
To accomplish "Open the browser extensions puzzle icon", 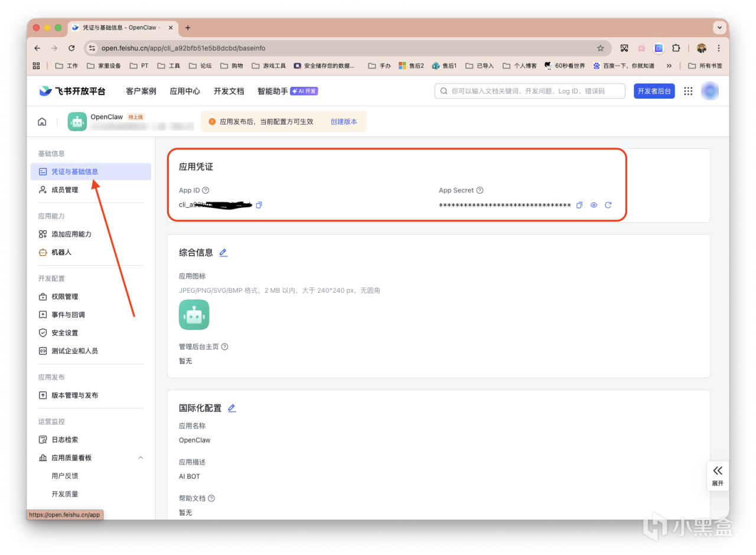I will [676, 48].
